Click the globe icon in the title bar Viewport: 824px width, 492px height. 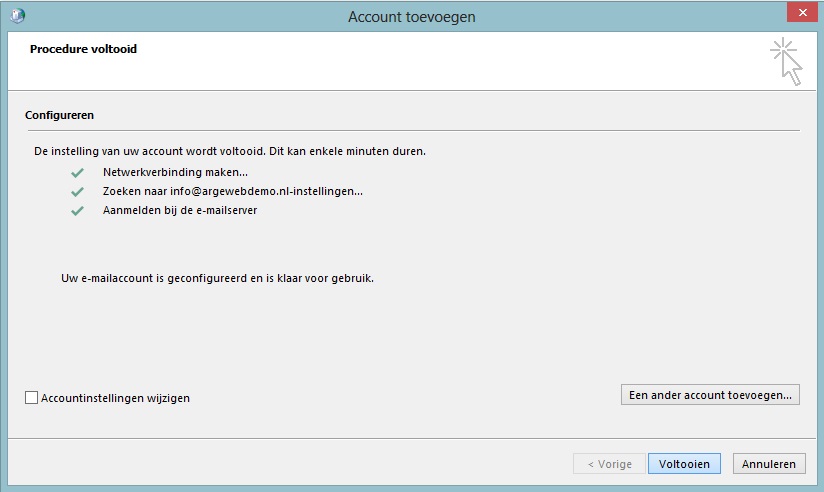(17, 16)
